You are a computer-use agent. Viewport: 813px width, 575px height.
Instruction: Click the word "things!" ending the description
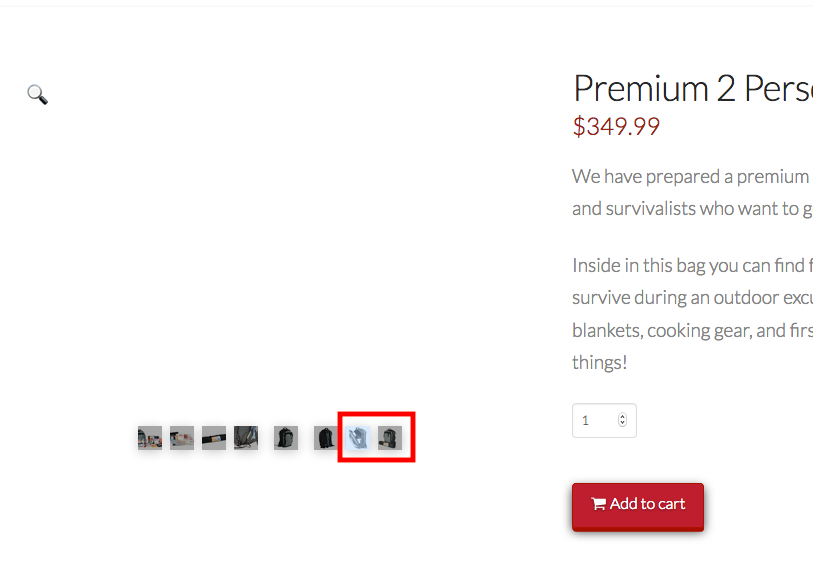600,362
